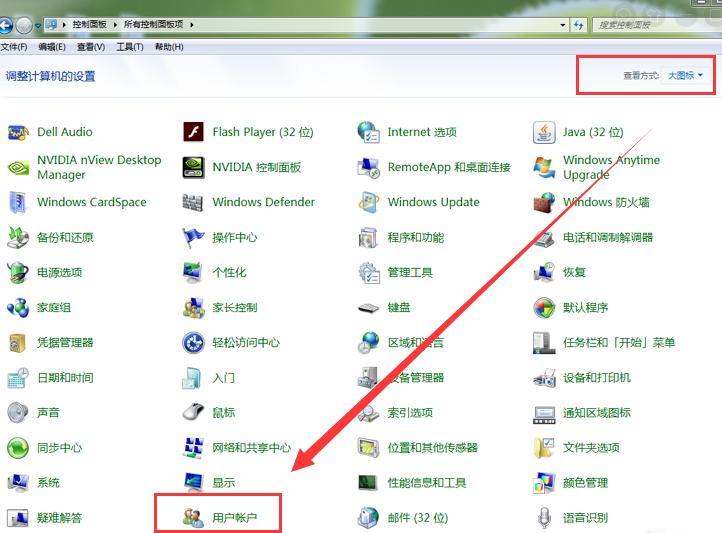The image size is (722, 533).
Task: Open the 电话和调制解调器 link
Action: [608, 238]
